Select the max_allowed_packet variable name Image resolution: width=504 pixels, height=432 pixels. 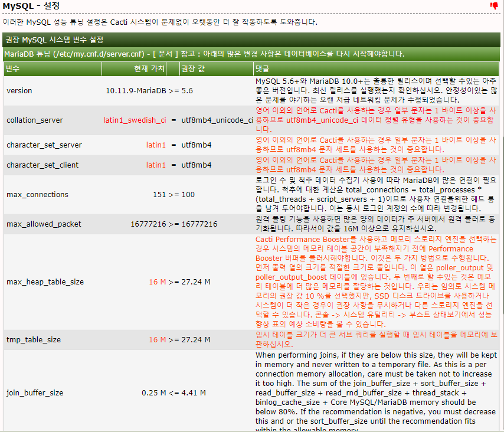(x=44, y=224)
